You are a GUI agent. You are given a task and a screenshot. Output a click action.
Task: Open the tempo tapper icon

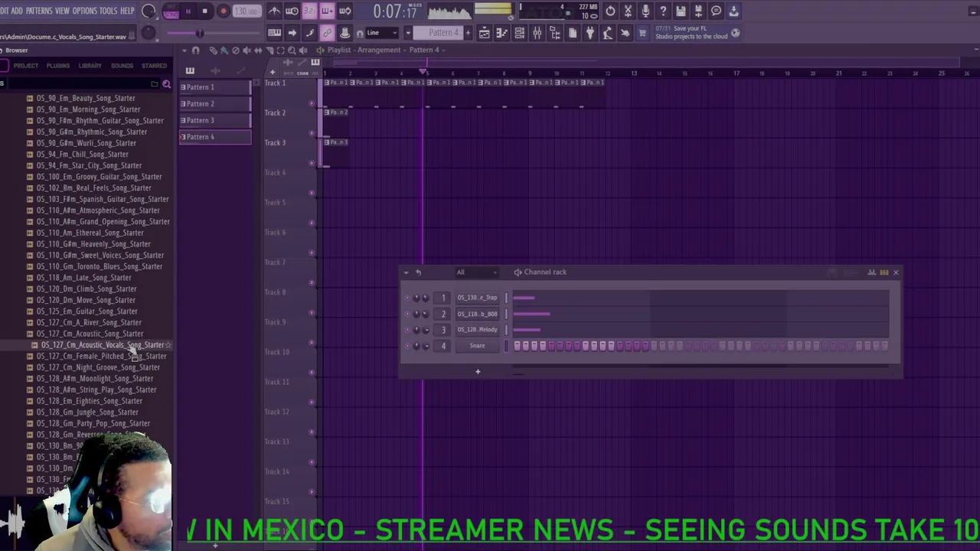[607, 33]
